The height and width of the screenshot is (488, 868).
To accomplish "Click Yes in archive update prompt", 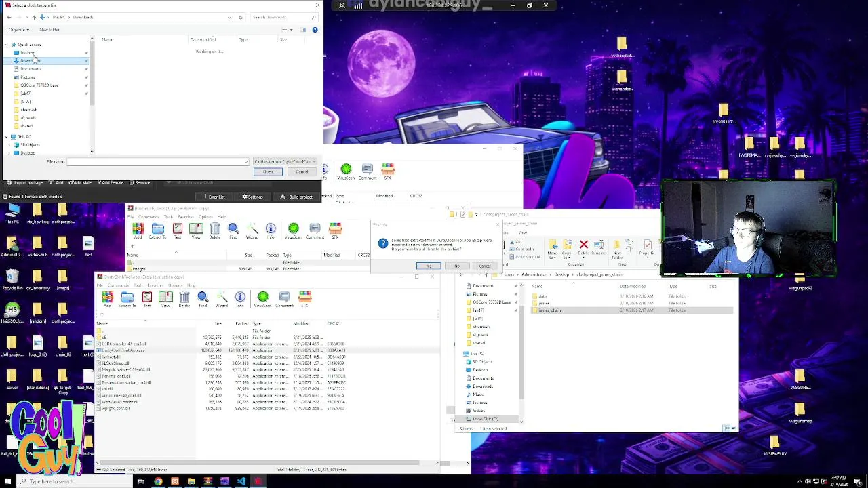I will (x=429, y=266).
